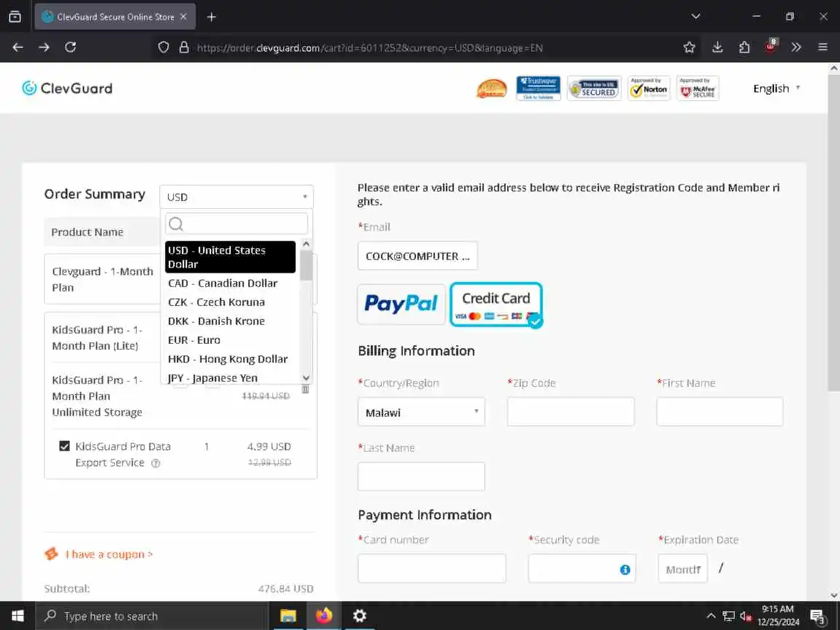This screenshot has width=840, height=630.
Task: Open the Firefox View icon
Action: (x=15, y=17)
